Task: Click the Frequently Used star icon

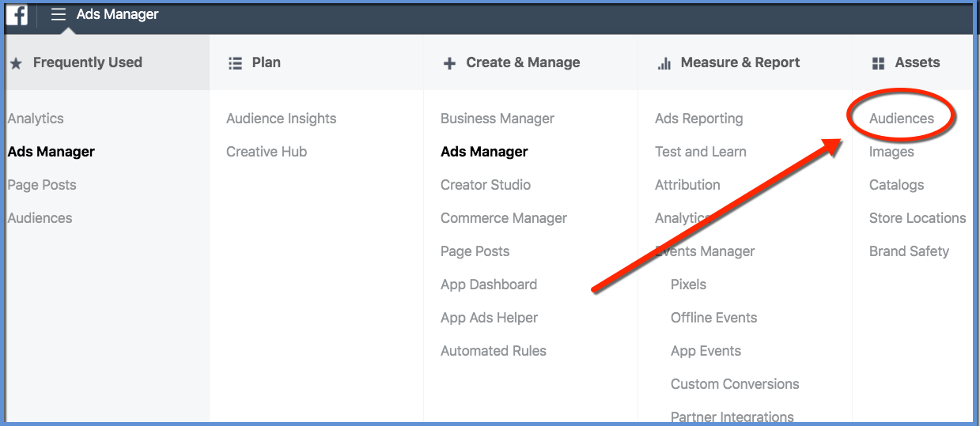Action: 15,63
